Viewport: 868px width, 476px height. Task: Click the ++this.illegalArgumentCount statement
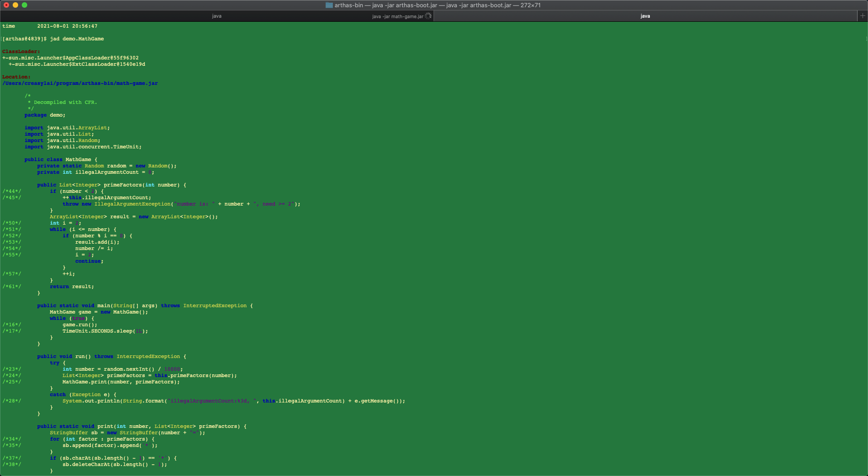click(107, 198)
